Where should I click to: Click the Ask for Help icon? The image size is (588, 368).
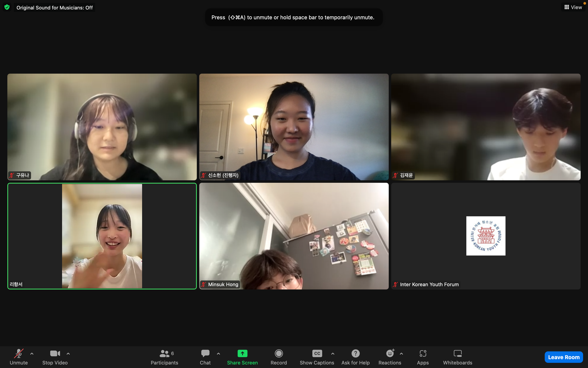click(355, 353)
